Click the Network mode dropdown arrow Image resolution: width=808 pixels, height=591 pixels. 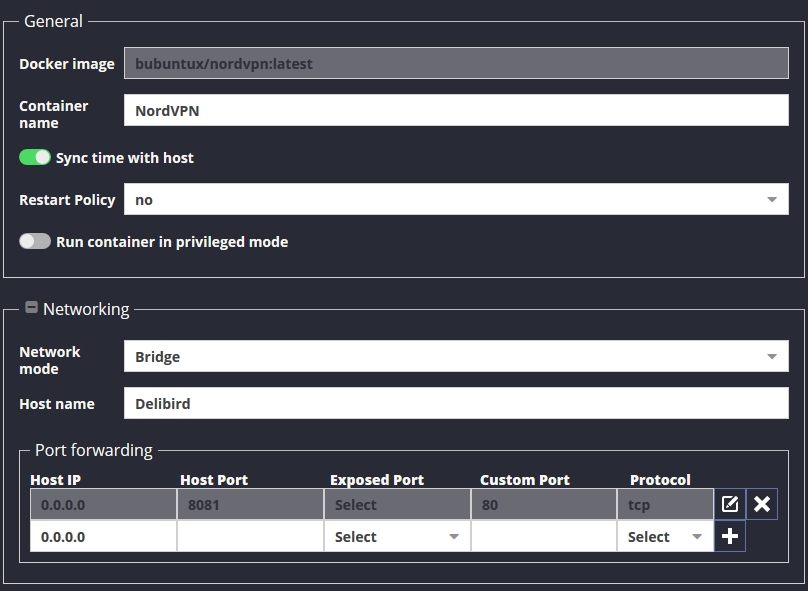[x=771, y=357]
